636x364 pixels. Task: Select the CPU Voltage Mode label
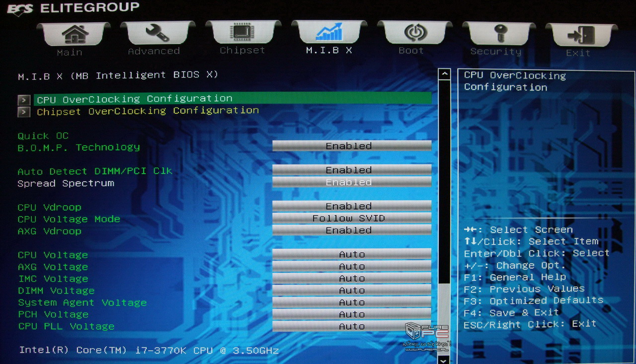pos(69,219)
